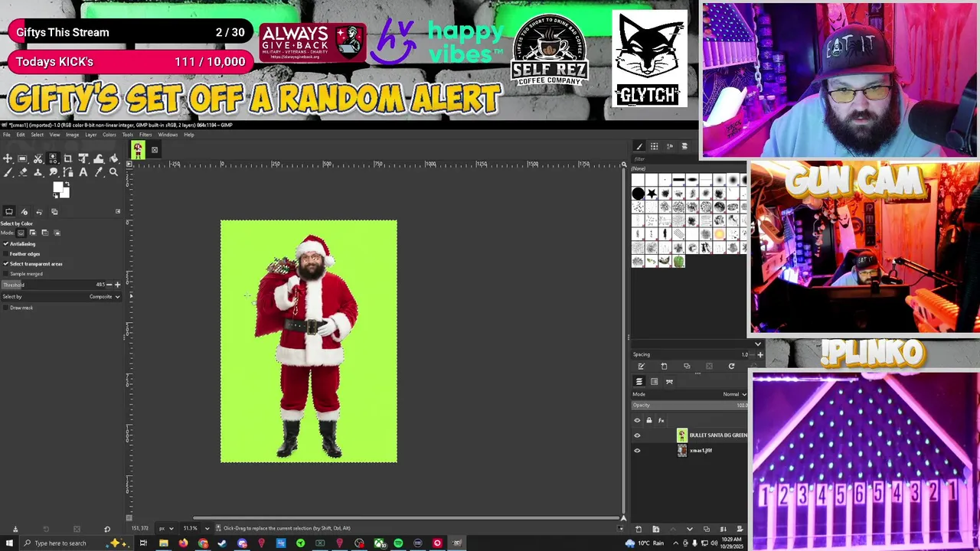Select the Scissors Select tool

pos(38,158)
